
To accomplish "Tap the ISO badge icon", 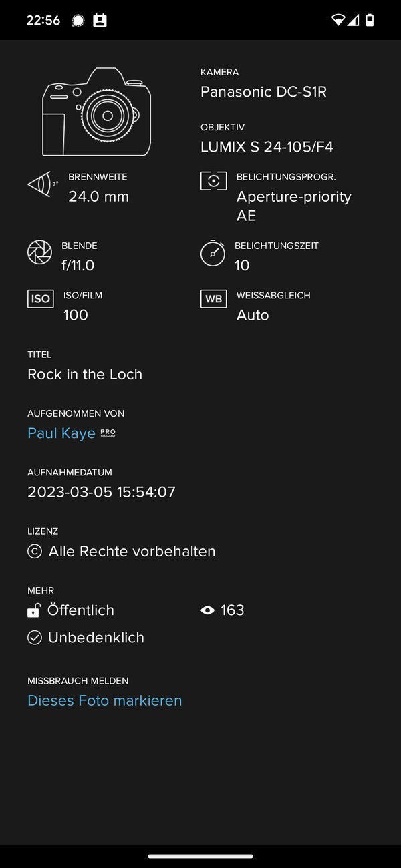I will click(40, 298).
